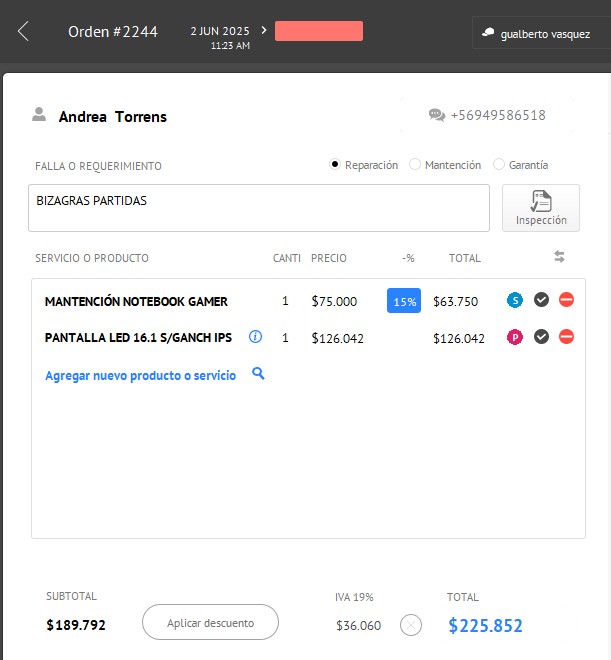Select the Reparación radio option
611x660 pixels.
(335, 164)
